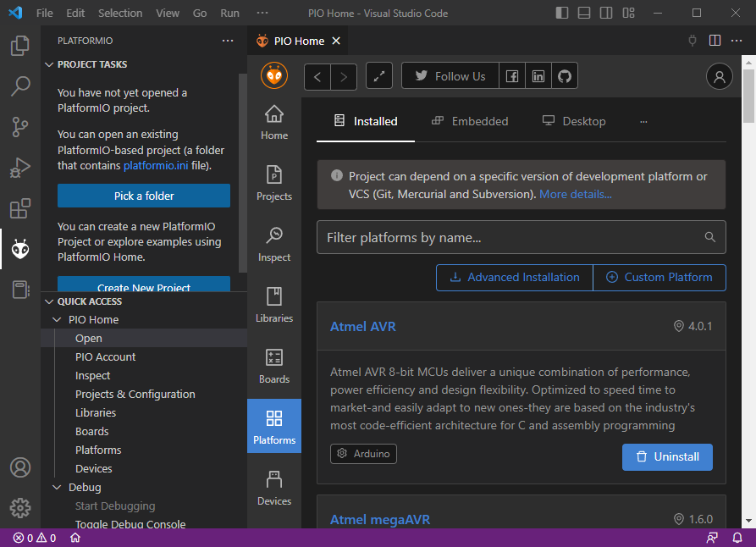Viewport: 756px width, 547px height.
Task: Open notifications bell in status bar
Action: pos(737,538)
